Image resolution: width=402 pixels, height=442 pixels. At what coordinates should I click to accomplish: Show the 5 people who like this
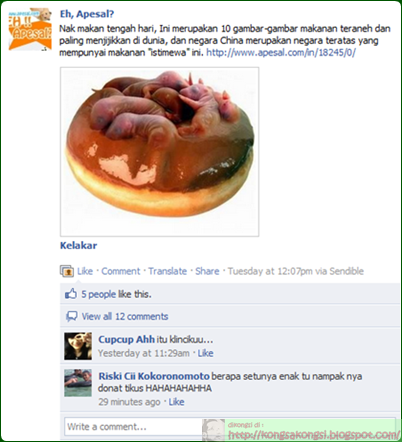tap(116, 294)
